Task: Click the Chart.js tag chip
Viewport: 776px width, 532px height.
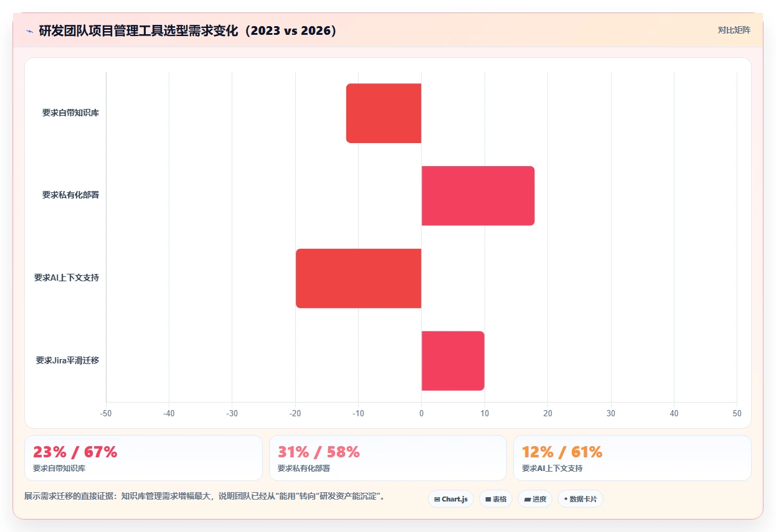Action: pos(451,499)
